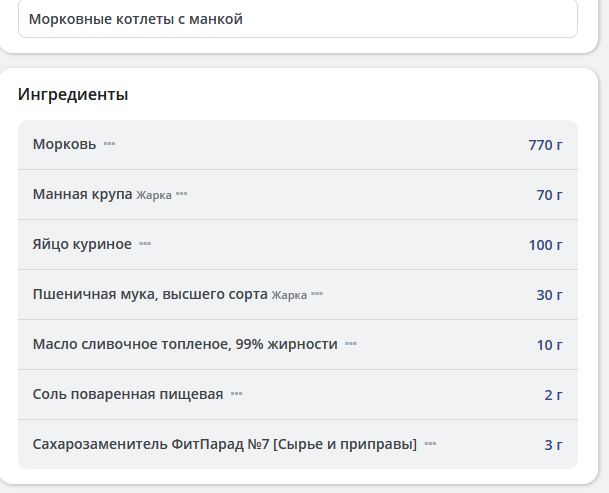
Task: Click the dots icon after Масло сливочное топленое
Action: [x=351, y=344]
